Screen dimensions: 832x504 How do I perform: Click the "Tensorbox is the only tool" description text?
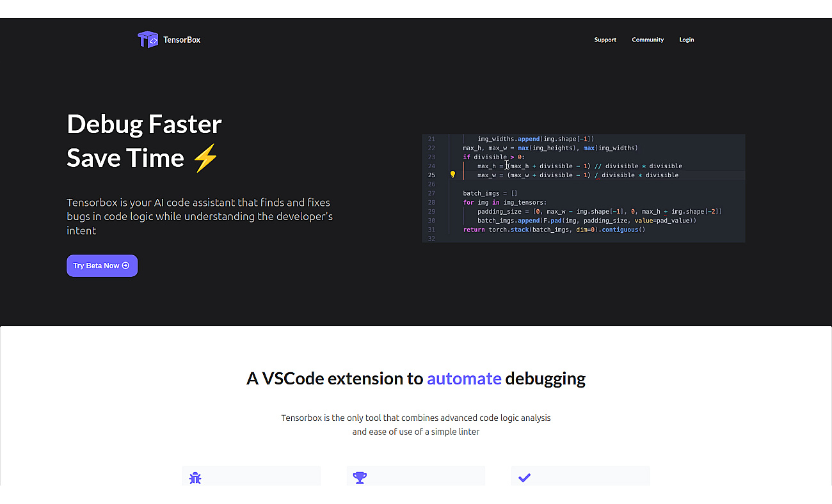coord(416,418)
